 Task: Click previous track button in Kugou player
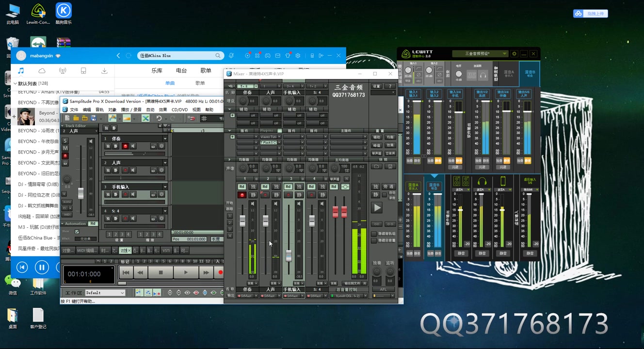click(22, 267)
